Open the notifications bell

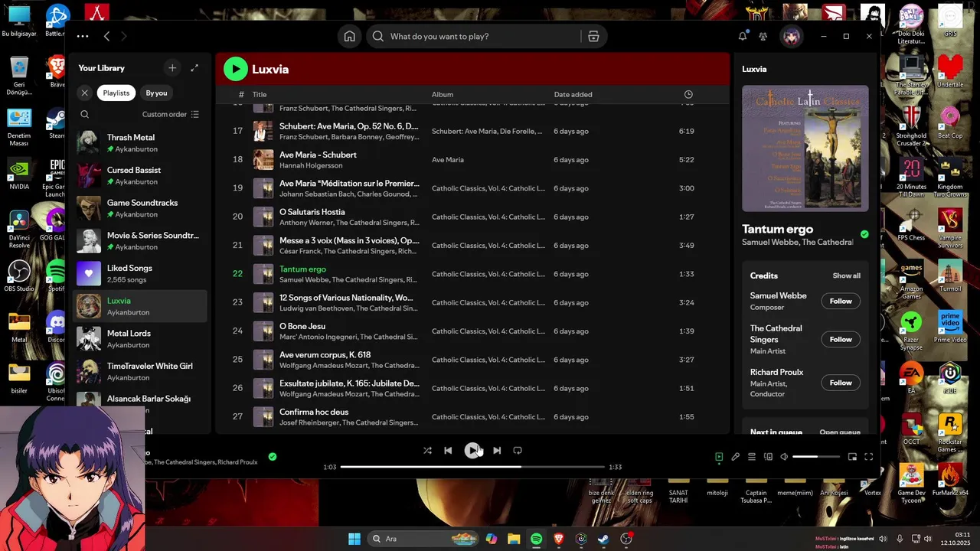pos(742,36)
